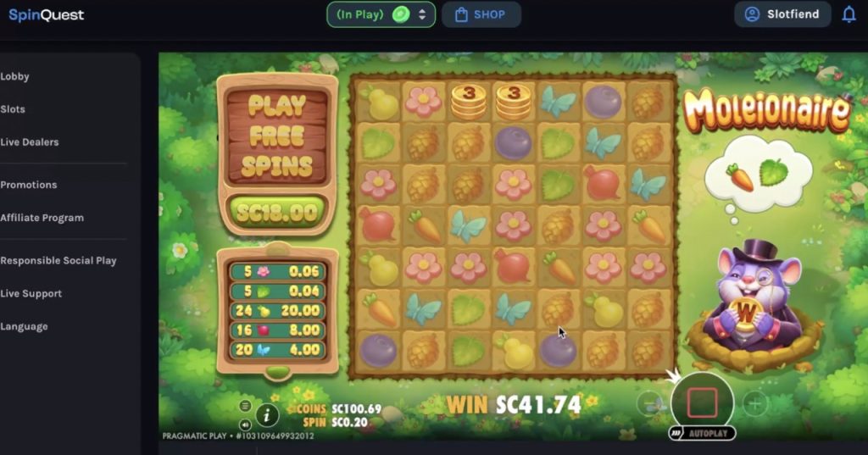Open Live Support
The width and height of the screenshot is (868, 455).
[31, 294]
